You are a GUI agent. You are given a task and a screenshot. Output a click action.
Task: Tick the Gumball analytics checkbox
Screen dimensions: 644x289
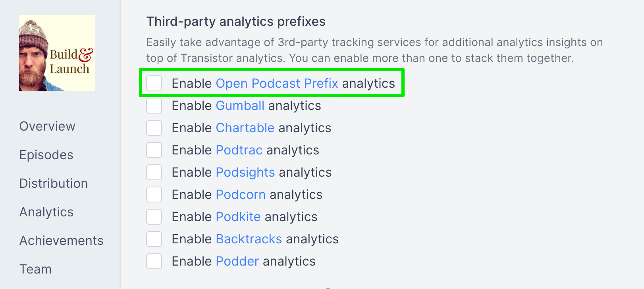tap(154, 106)
